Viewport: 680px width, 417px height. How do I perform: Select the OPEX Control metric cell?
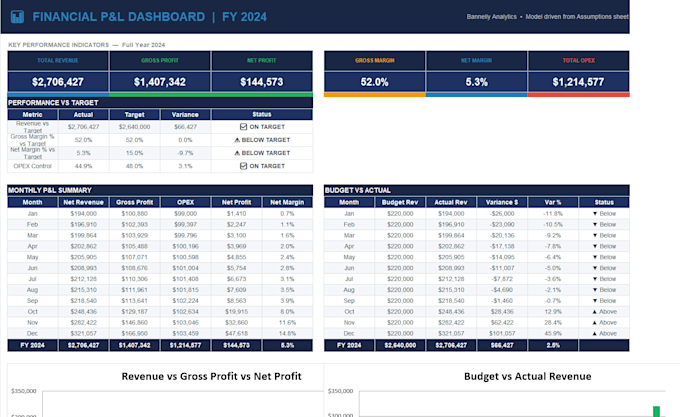[x=33, y=166]
